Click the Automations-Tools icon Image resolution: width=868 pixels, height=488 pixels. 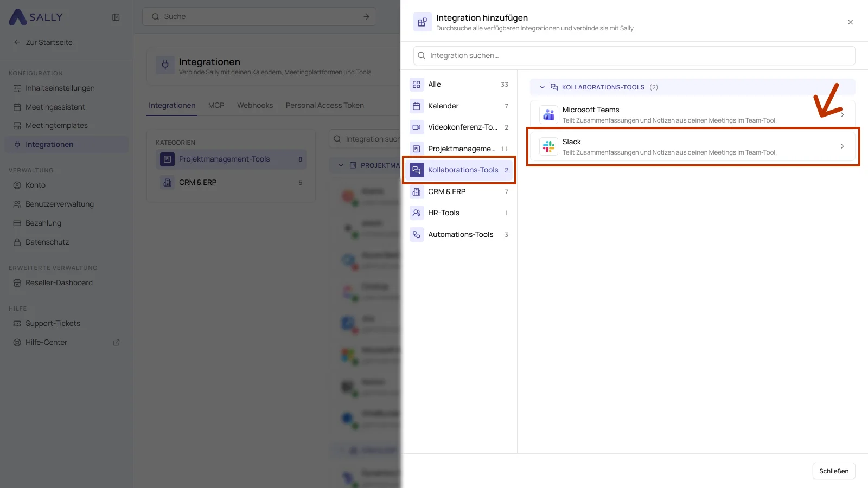[x=417, y=235]
